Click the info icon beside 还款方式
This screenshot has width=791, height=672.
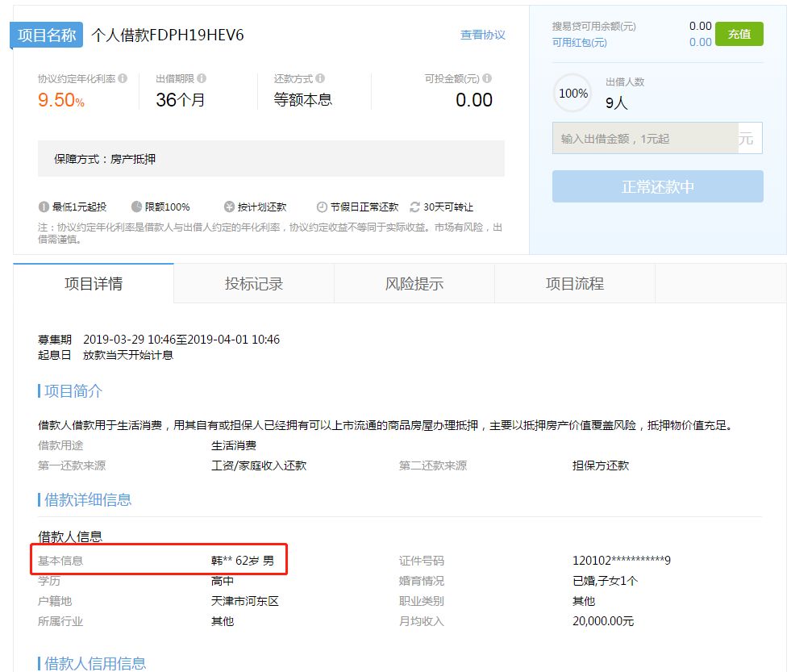(320, 78)
